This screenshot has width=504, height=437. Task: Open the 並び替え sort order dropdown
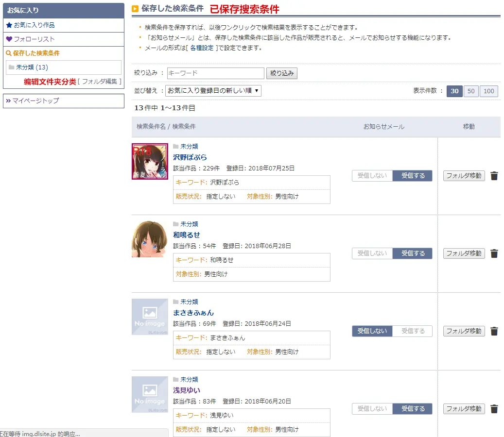pos(213,91)
